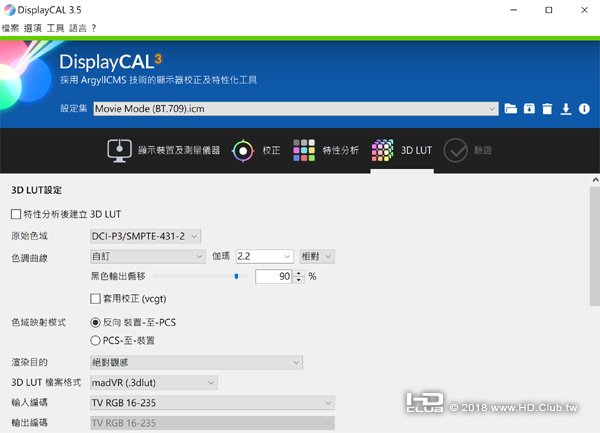Open the 語言 menu
The width and height of the screenshot is (600, 433).
click(78, 28)
